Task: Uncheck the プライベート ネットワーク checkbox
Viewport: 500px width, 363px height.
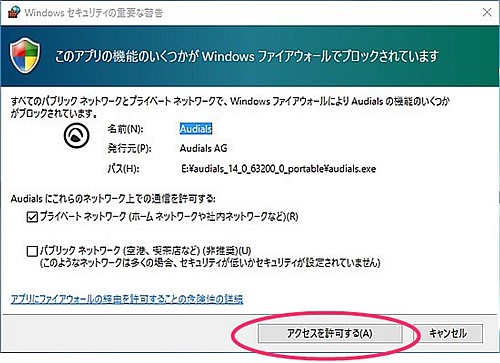Action: click(x=32, y=217)
